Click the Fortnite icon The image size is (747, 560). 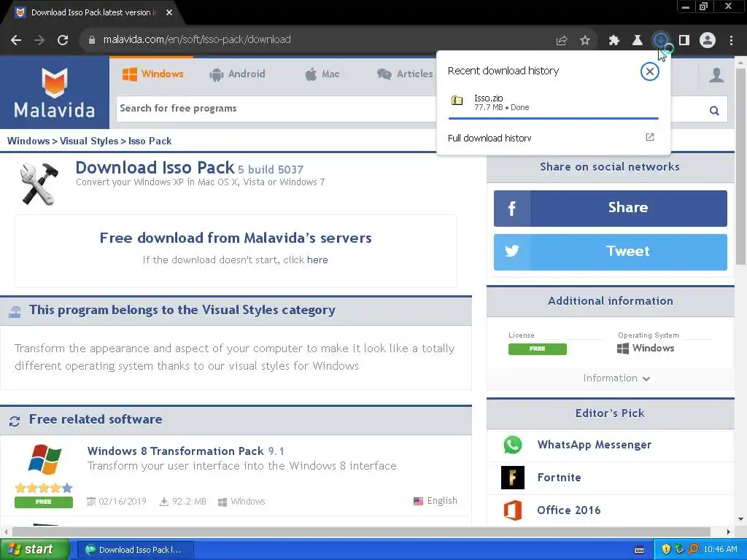coord(513,478)
